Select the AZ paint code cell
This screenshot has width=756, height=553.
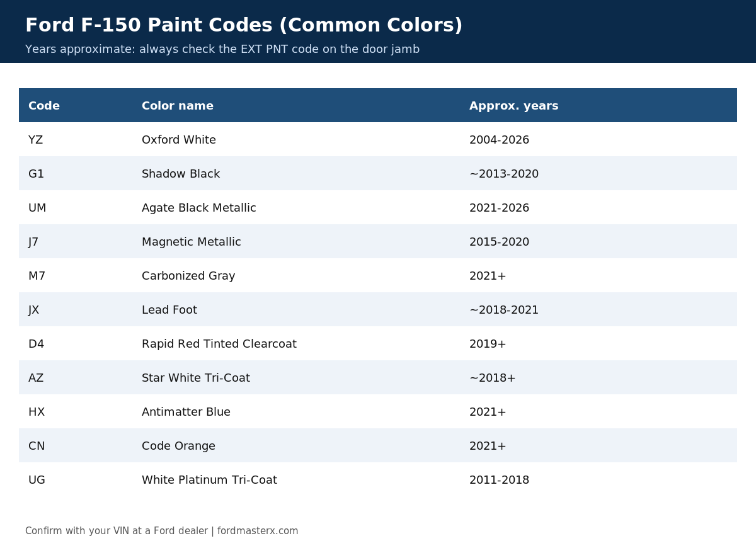36,378
